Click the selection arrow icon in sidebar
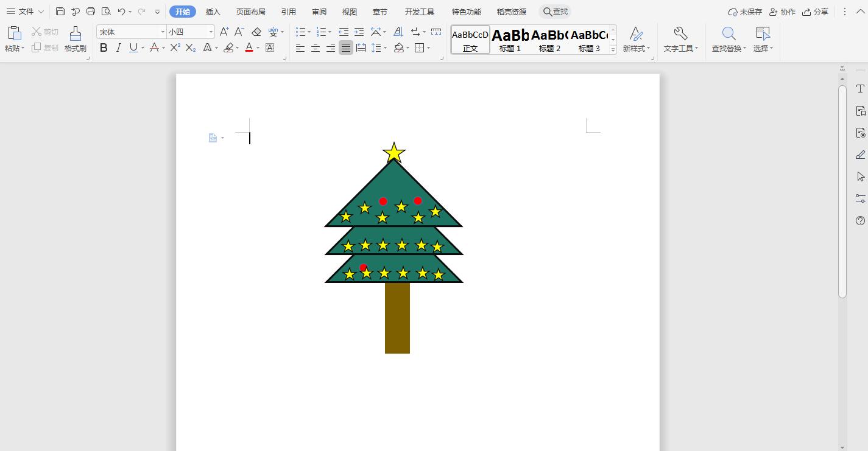The height and width of the screenshot is (451, 868). [x=860, y=177]
